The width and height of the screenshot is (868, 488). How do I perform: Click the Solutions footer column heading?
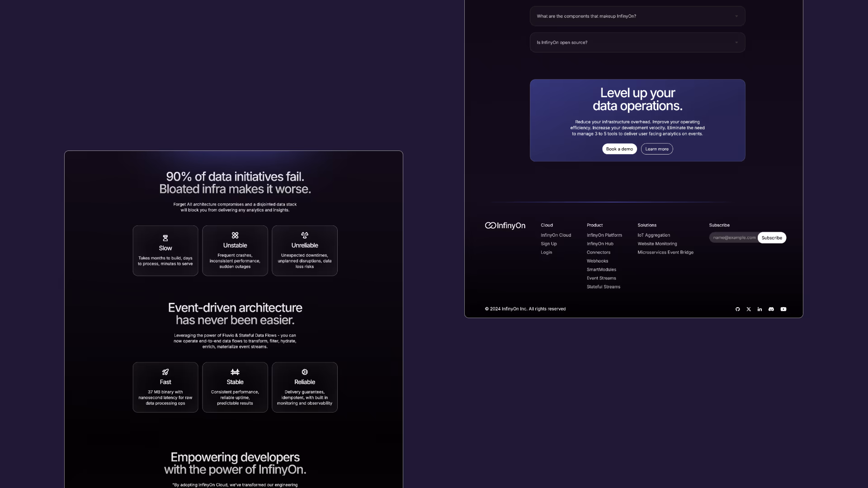(x=647, y=225)
